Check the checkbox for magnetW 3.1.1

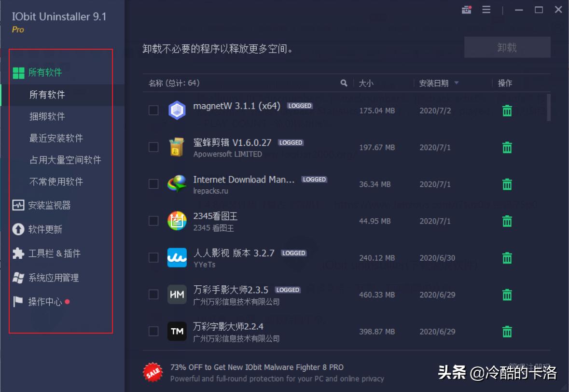click(x=153, y=110)
